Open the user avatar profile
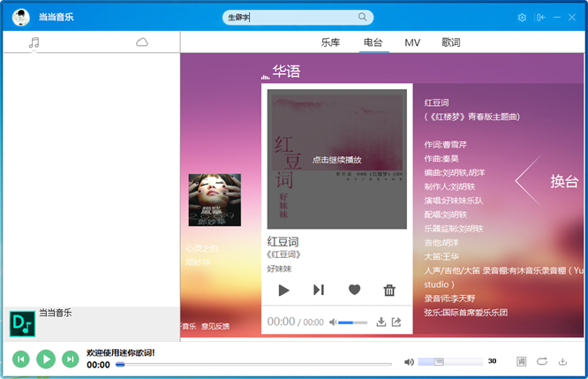Screen dimensions: 588x379 point(21,18)
